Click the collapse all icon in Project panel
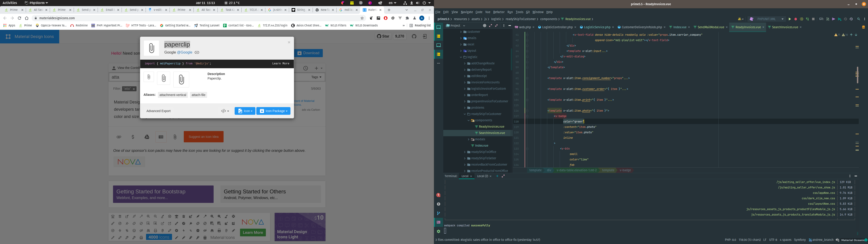The width and height of the screenshot is (868, 244). click(496, 26)
